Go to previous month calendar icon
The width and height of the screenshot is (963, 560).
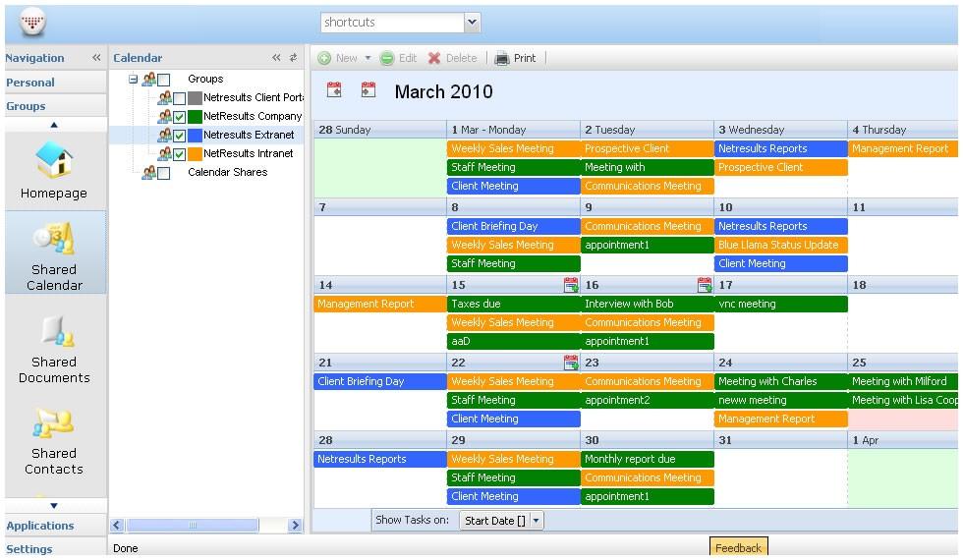(334, 89)
